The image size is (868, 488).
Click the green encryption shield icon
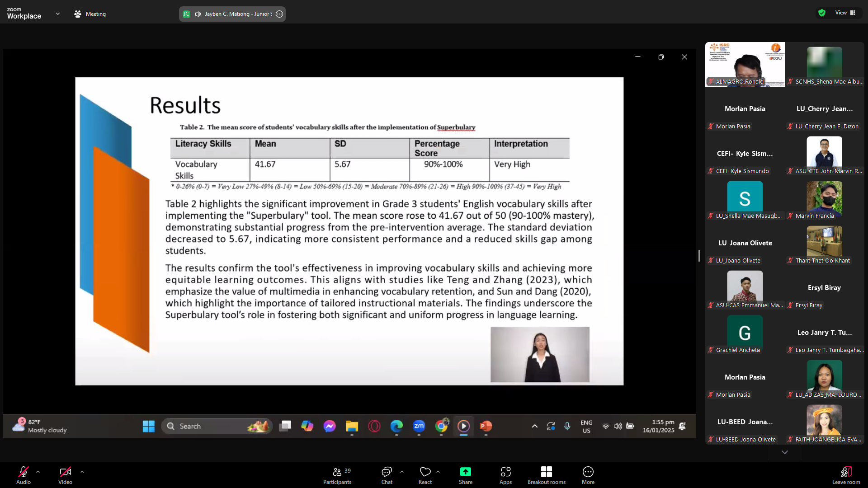coord(822,13)
